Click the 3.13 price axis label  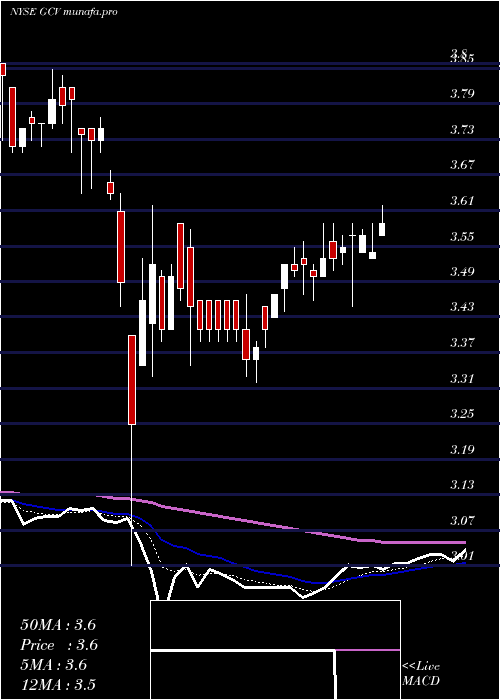(462, 484)
